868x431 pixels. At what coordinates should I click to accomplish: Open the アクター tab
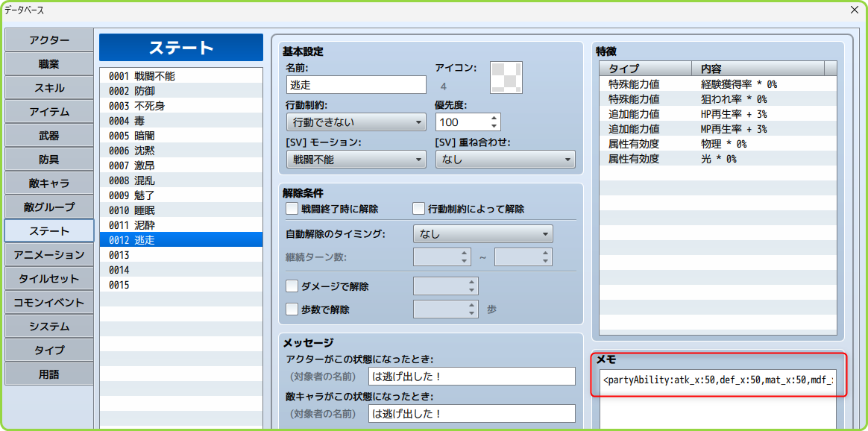[49, 40]
